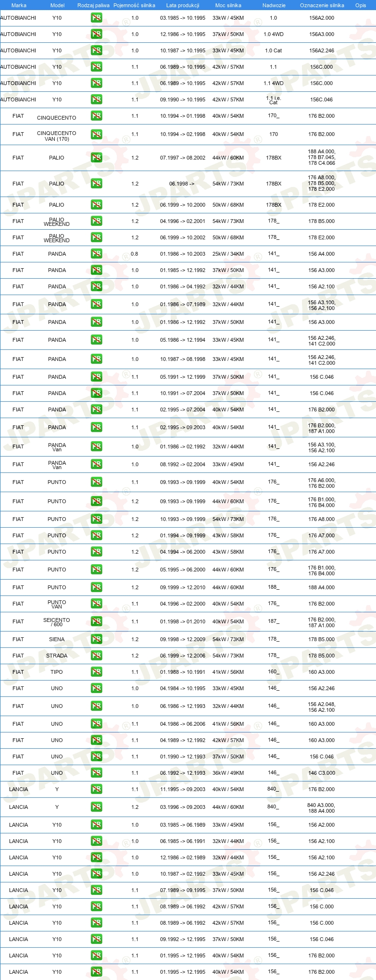The width and height of the screenshot is (376, 980).
Task: Click body code 187_
Action: pos(273,621)
